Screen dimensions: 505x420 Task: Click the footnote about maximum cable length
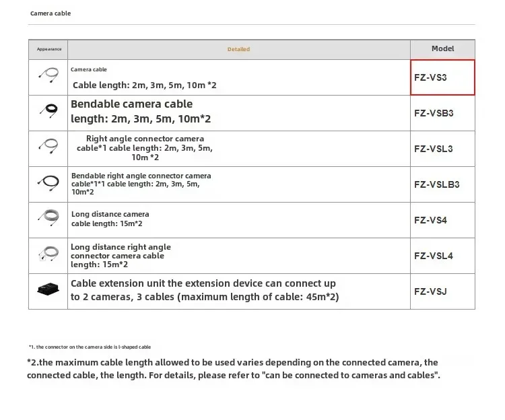pos(233,369)
